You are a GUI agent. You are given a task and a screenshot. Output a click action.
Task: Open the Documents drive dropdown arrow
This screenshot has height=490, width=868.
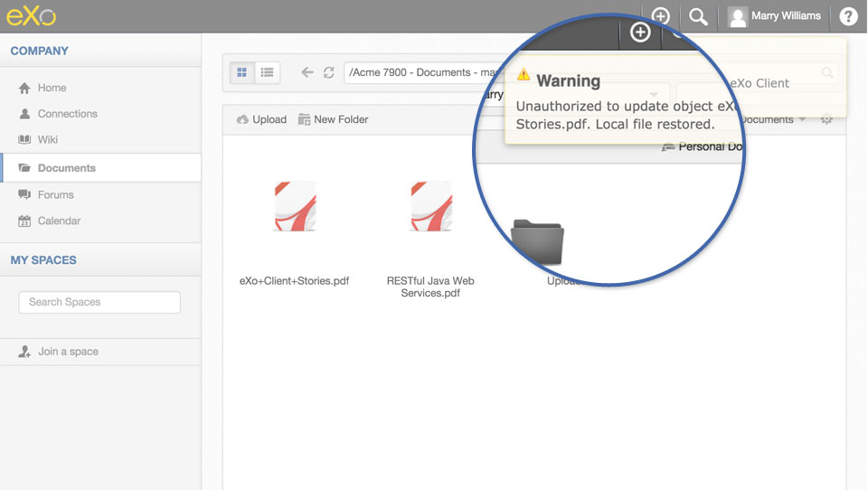(803, 119)
